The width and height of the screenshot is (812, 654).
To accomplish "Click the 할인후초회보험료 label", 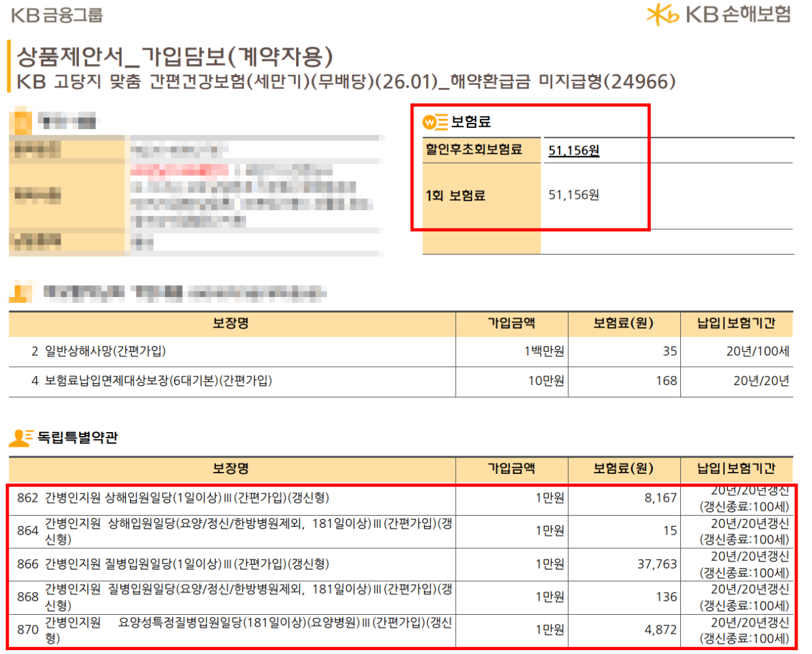I will pyautogui.click(x=474, y=149).
